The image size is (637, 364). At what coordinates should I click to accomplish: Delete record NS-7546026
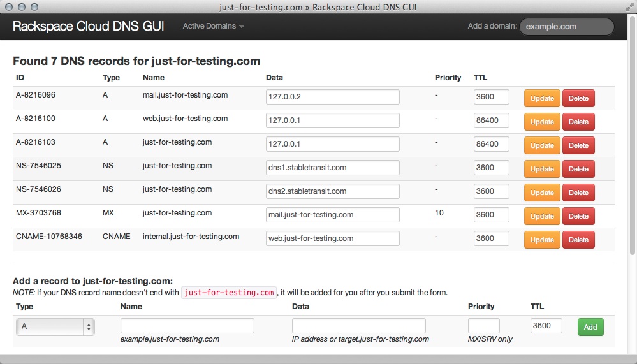pyautogui.click(x=578, y=193)
